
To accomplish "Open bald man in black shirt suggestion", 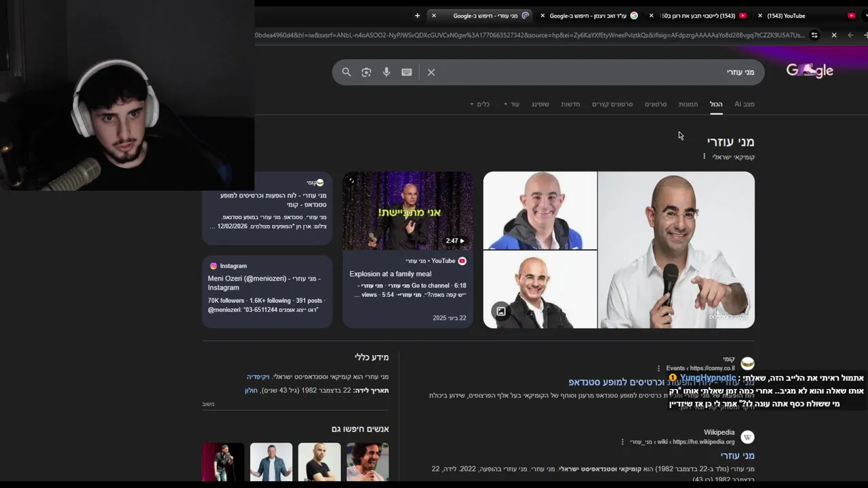I will [319, 462].
